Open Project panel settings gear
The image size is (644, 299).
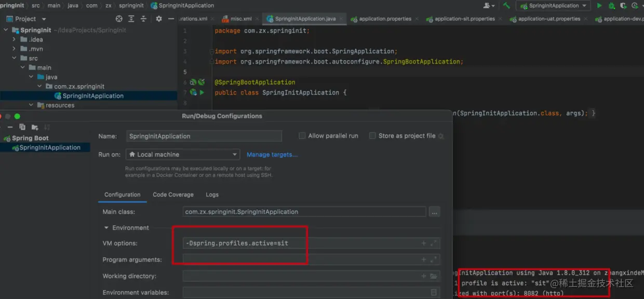159,19
